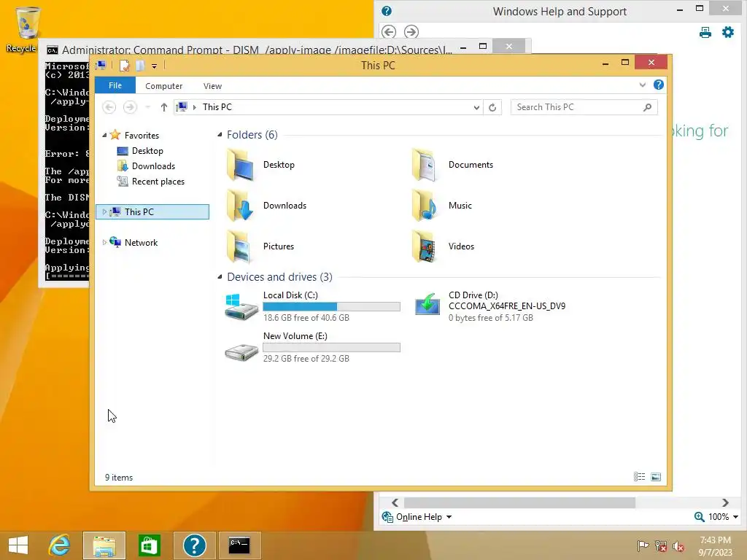747x560 pixels.
Task: Select Network in navigation pane
Action: [141, 242]
